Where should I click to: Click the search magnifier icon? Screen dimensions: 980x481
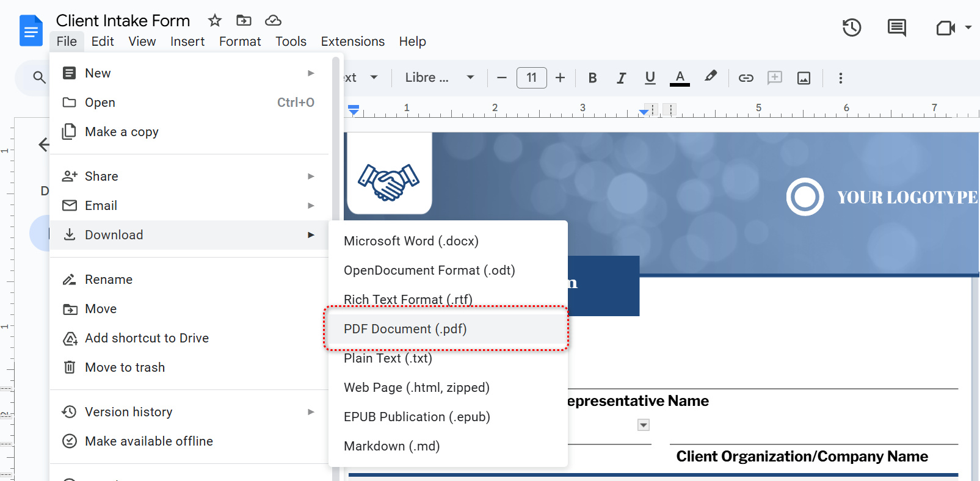(39, 78)
